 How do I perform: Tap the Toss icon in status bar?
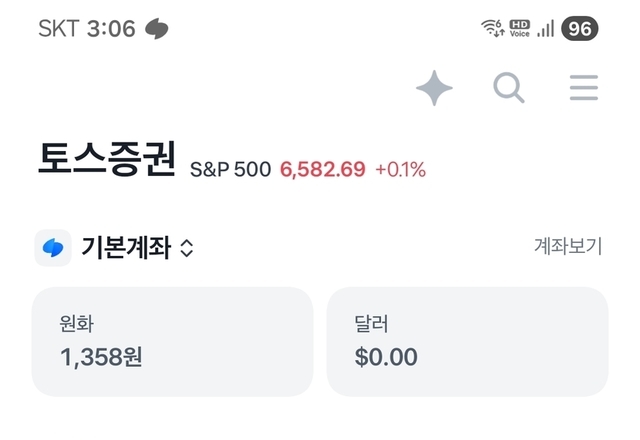[x=157, y=29]
